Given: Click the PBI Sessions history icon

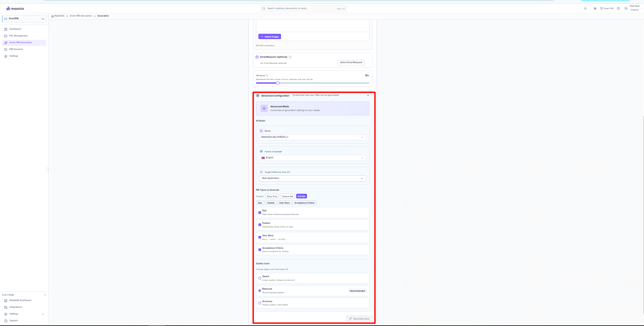Looking at the screenshot, I should [x=6, y=49].
